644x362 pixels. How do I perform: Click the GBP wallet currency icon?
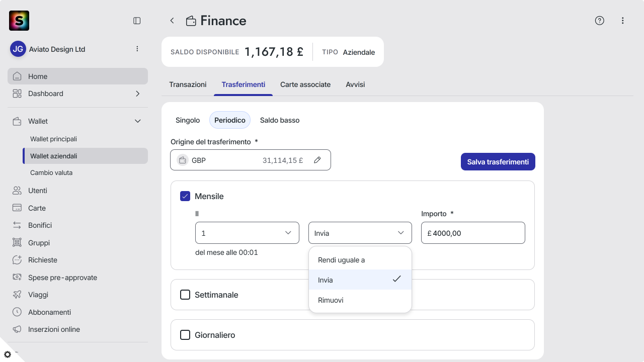(183, 160)
